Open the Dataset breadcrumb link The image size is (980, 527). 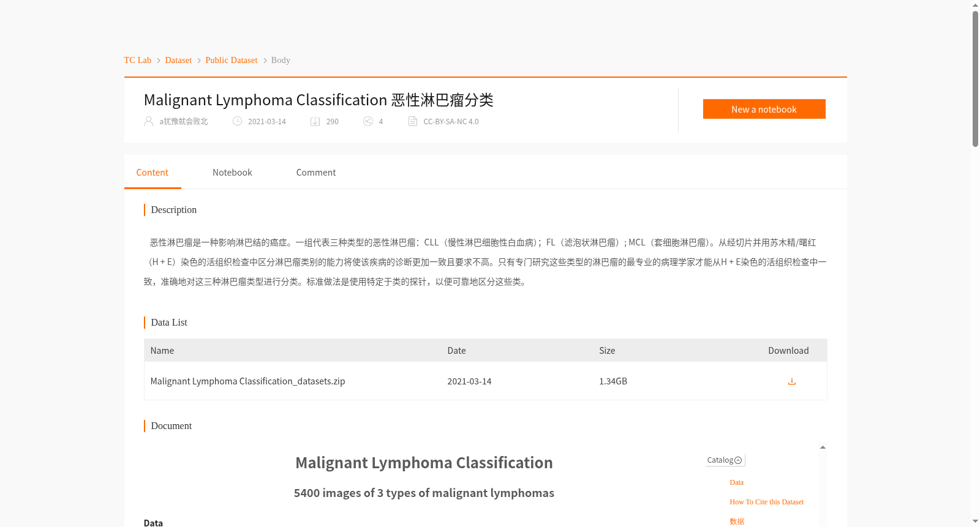178,60
